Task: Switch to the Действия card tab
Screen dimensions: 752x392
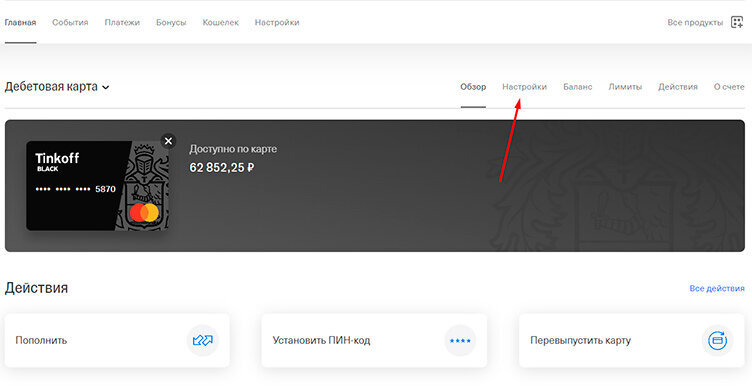Action: click(678, 87)
